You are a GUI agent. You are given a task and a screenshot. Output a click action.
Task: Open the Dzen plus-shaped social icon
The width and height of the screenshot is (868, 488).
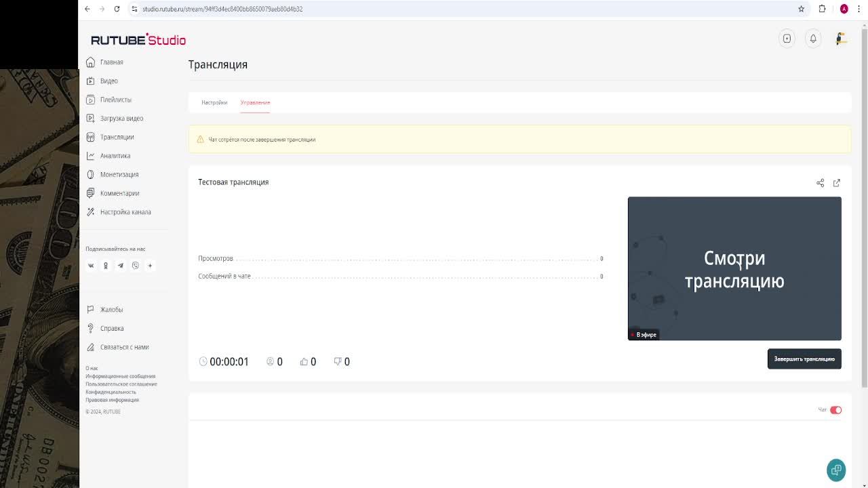(x=151, y=266)
